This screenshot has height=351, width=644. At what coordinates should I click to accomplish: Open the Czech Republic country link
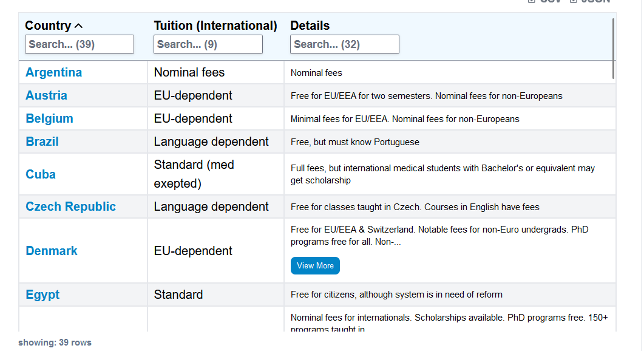70,206
